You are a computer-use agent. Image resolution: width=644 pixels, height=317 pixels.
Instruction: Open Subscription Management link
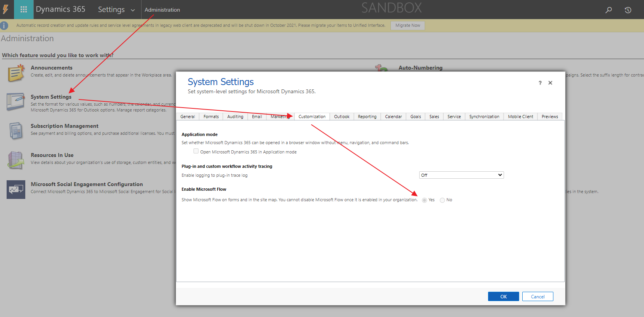65,126
